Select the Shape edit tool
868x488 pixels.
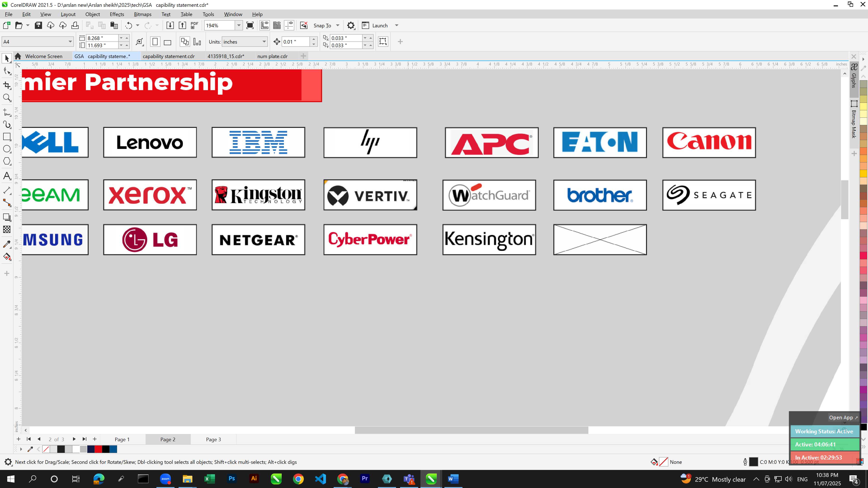(x=7, y=71)
